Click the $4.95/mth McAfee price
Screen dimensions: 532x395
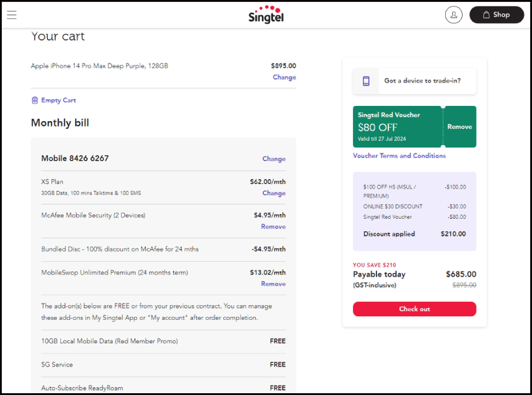270,215
